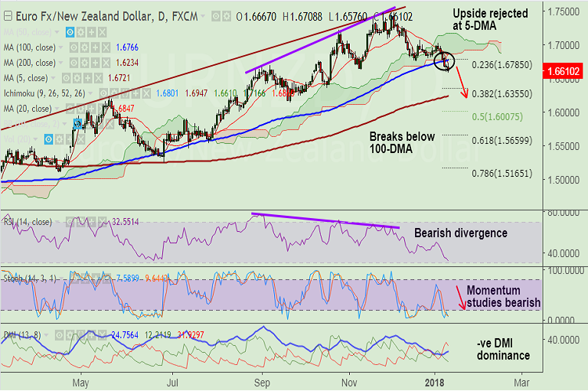Hide the MA (20, close) indicator

click(x=70, y=109)
